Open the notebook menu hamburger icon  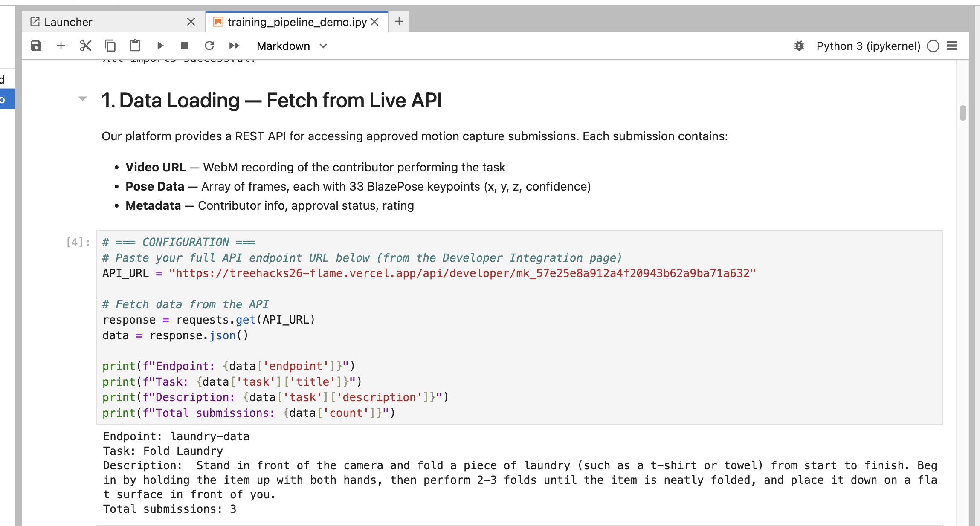coord(952,46)
